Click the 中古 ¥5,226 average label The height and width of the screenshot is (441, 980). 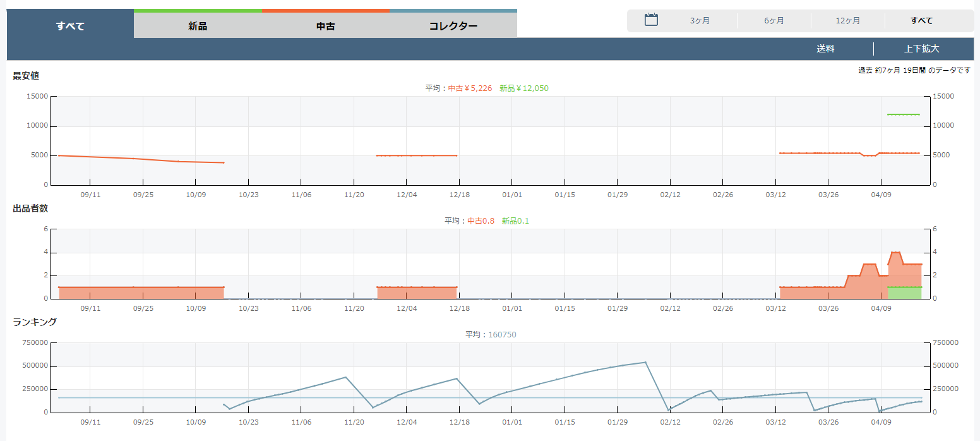[470, 88]
